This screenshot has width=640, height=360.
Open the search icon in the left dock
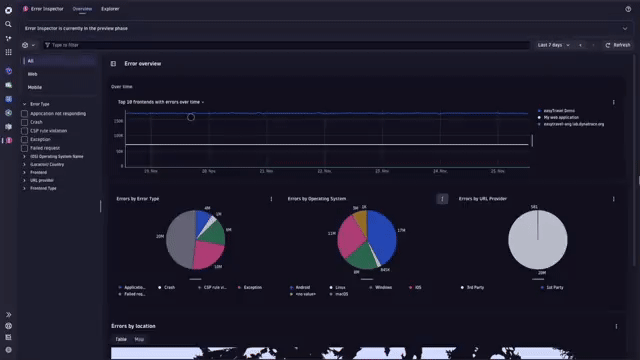pyautogui.click(x=8, y=24)
